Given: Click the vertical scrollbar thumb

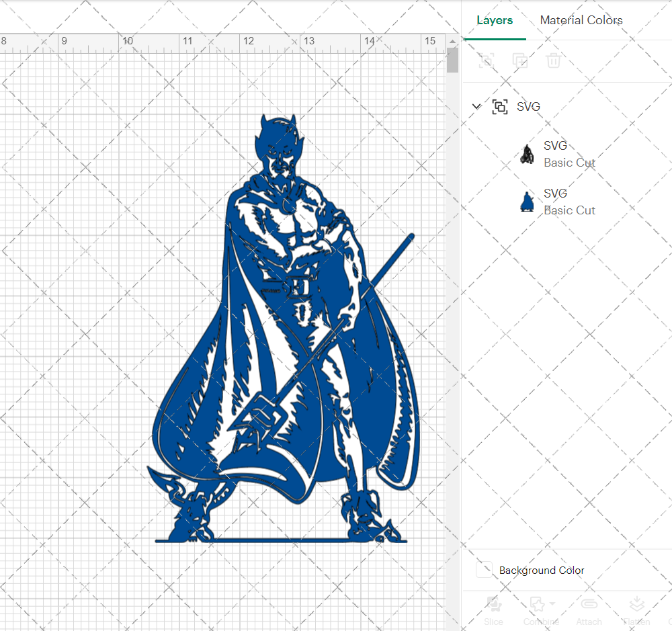Looking at the screenshot, I should (452, 60).
